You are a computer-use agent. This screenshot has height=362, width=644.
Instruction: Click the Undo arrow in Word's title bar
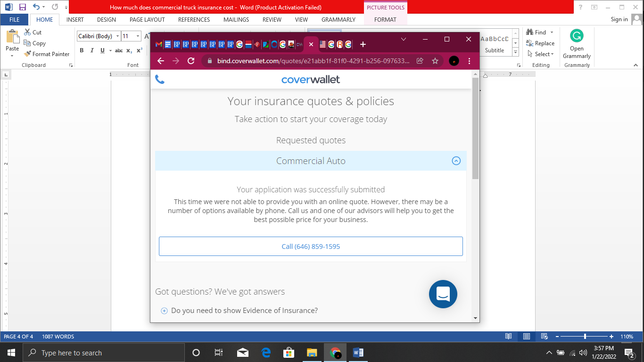36,7
